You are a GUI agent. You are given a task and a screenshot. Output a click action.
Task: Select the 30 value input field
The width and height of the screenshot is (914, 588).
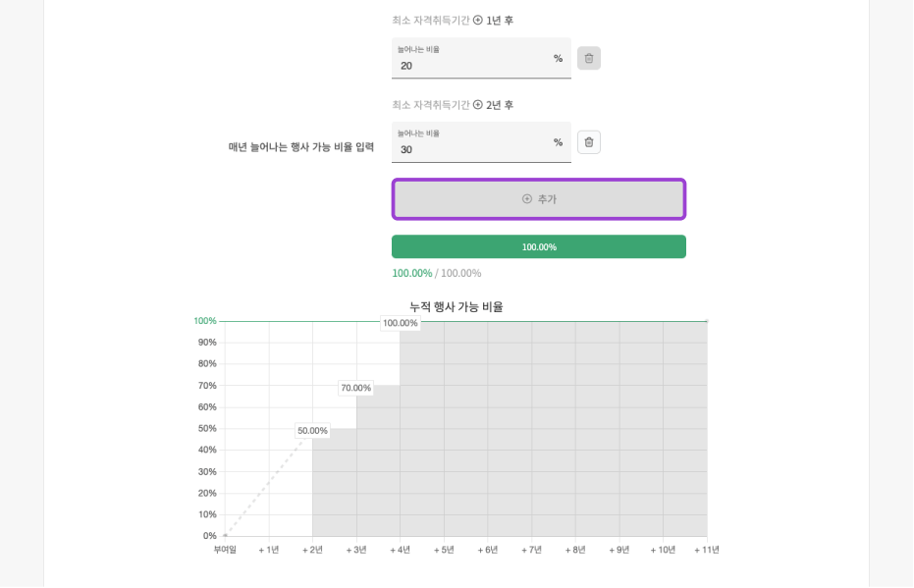461,147
